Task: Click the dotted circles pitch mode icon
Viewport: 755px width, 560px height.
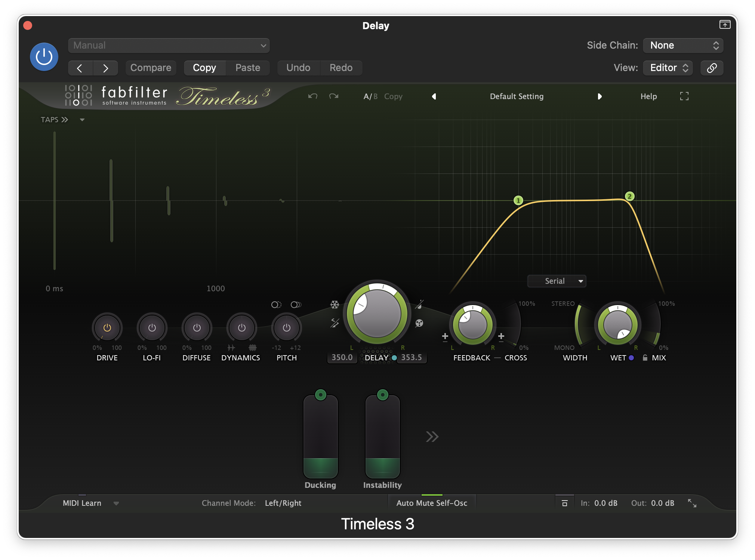Action: (x=276, y=305)
